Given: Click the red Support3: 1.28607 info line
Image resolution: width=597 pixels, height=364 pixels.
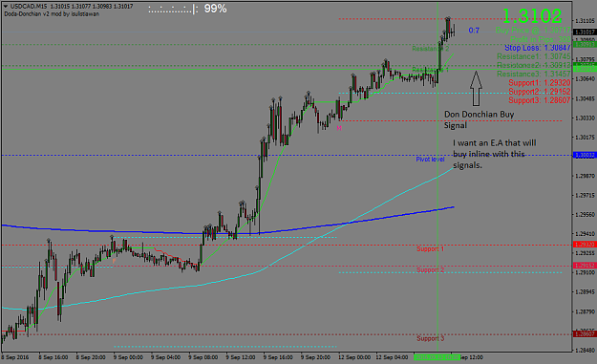Looking at the screenshot, I should click(540, 100).
